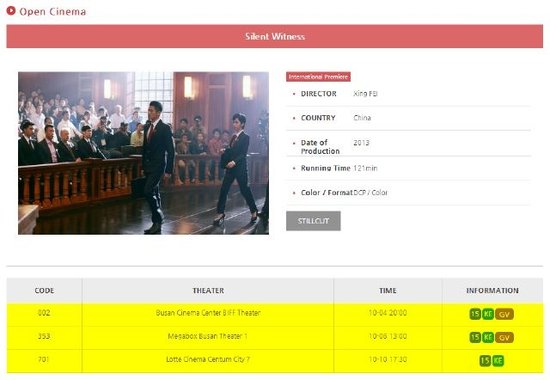Open the courtroom movie still image

tap(143, 153)
